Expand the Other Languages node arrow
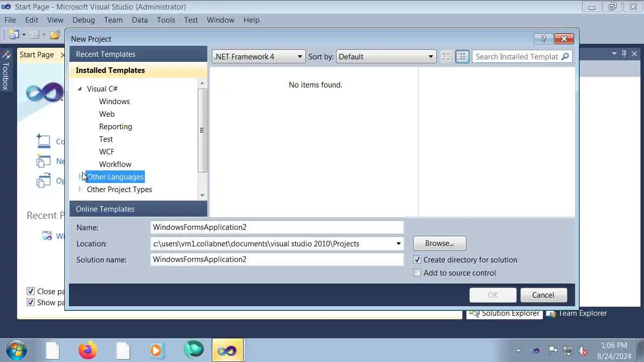Viewport: 644px width, 362px height. [80, 176]
